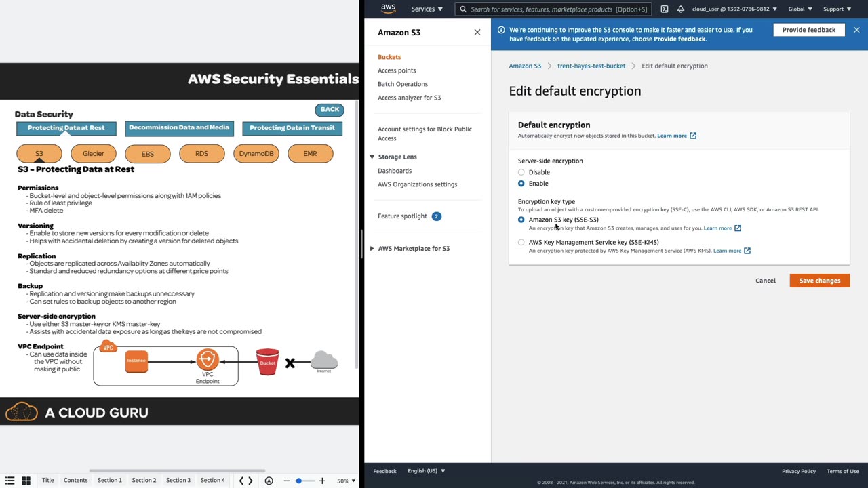Switch to grid thumbnail view
Image resolution: width=868 pixels, height=488 pixels.
pos(26,481)
